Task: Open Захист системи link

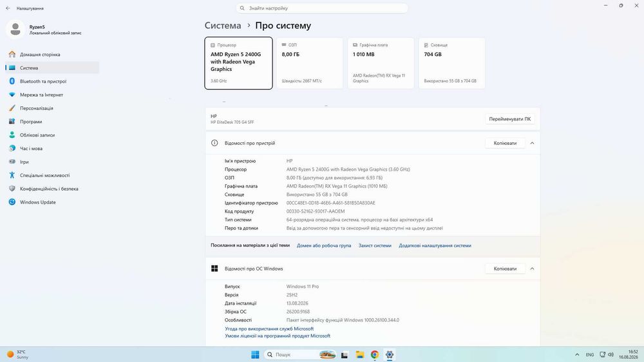Action: pyautogui.click(x=375, y=245)
